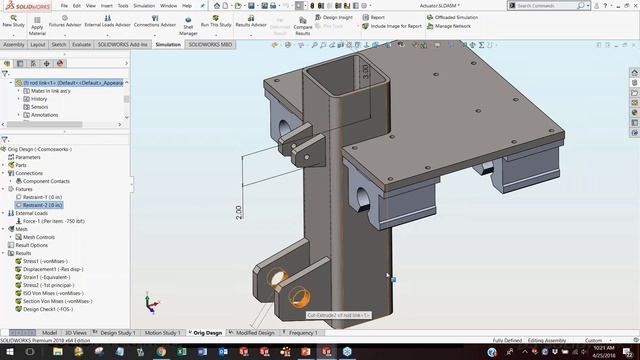Viewport: 640px width, 360px height.
Task: Click the Zoom to Fit icon in view toolbar
Action: [314, 45]
